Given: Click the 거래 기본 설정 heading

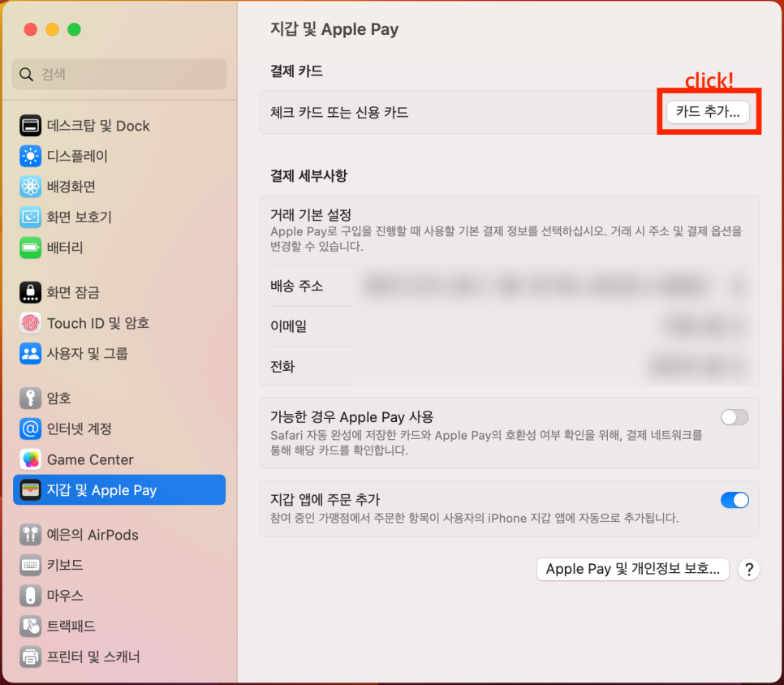Looking at the screenshot, I should tap(311, 215).
